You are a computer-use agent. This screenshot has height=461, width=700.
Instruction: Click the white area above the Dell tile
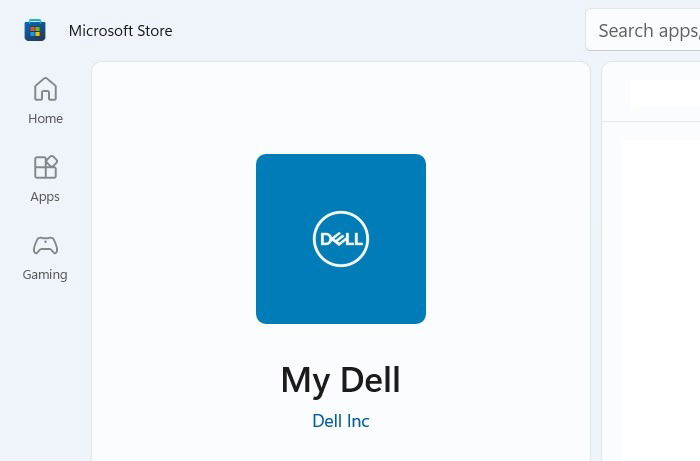341,107
